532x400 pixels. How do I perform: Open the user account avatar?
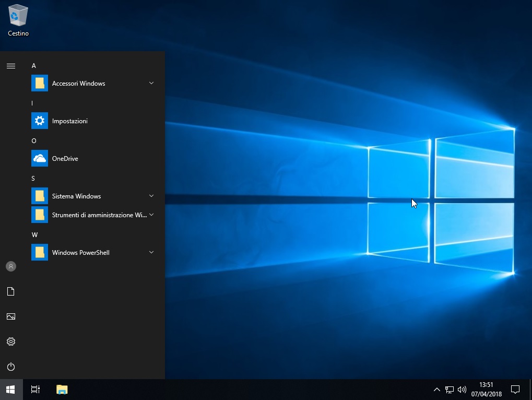[11, 266]
